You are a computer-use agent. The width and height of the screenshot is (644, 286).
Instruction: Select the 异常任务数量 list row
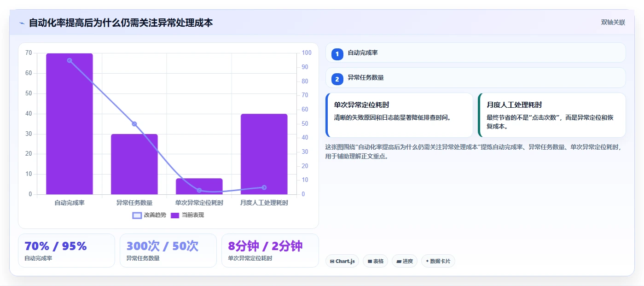(476, 77)
